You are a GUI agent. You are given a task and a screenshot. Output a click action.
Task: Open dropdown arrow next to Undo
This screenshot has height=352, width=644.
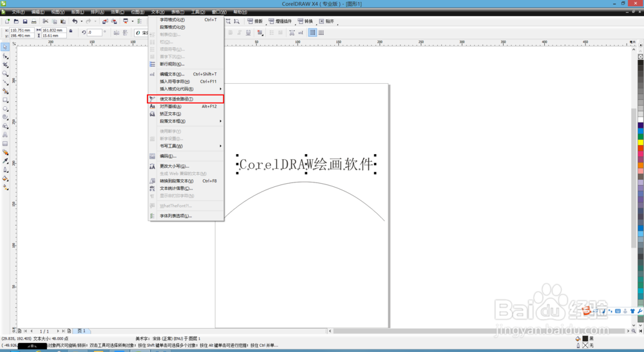point(81,21)
